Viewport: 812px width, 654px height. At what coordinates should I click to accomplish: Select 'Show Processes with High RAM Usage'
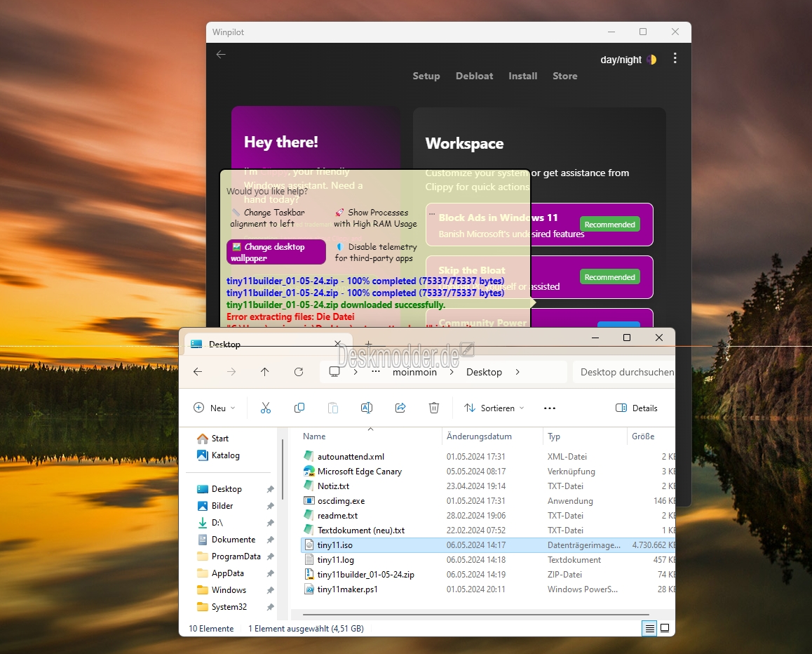pos(375,218)
